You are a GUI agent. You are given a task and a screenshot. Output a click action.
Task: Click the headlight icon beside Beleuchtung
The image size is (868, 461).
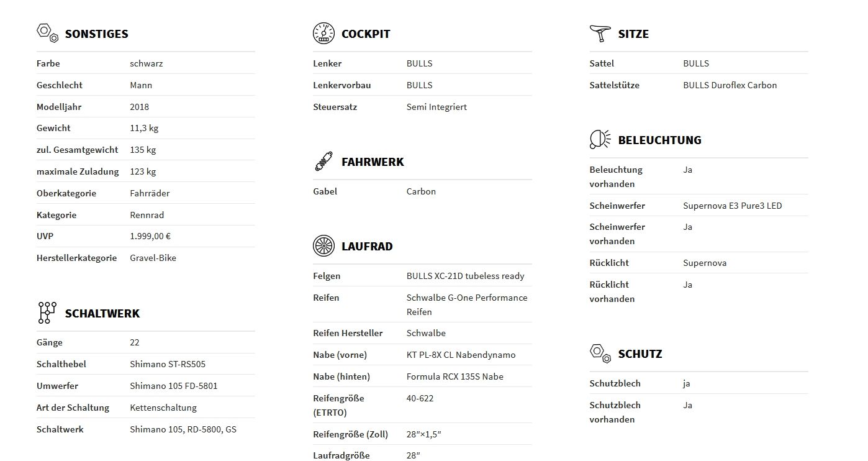pos(600,140)
